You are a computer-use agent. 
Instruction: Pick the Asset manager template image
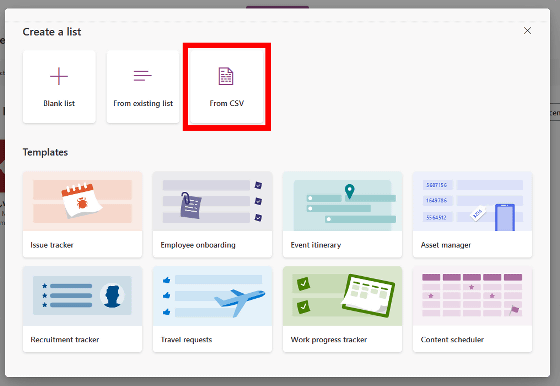(x=472, y=201)
